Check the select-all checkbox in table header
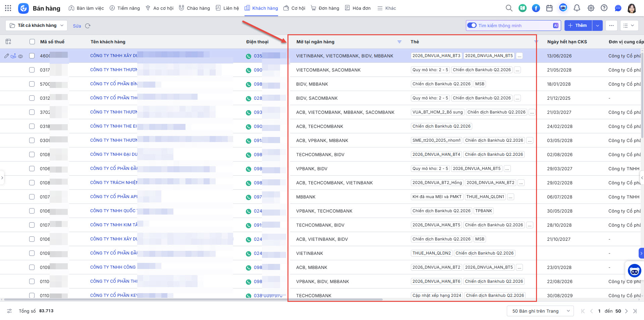The height and width of the screenshot is (320, 644). (32, 42)
